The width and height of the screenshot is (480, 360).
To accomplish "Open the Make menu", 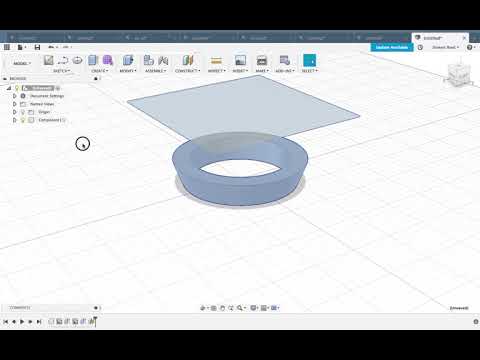I will [x=262, y=71].
